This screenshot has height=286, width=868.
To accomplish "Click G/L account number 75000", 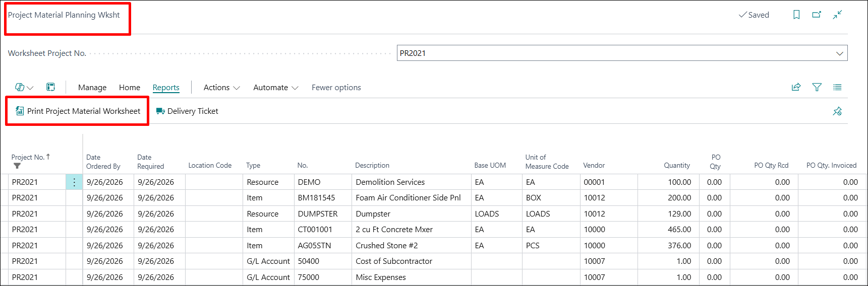I will (x=323, y=277).
